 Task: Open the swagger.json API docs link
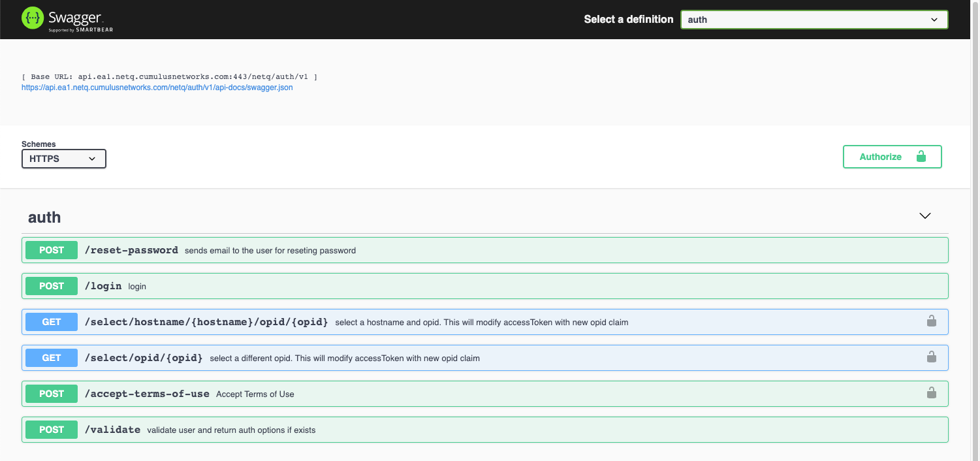(157, 87)
